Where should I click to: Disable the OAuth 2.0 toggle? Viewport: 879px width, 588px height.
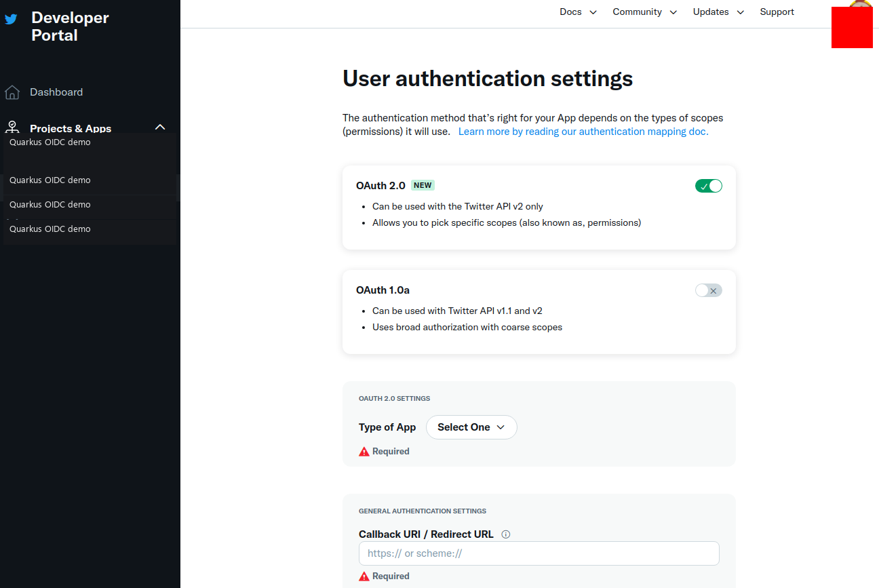point(709,186)
